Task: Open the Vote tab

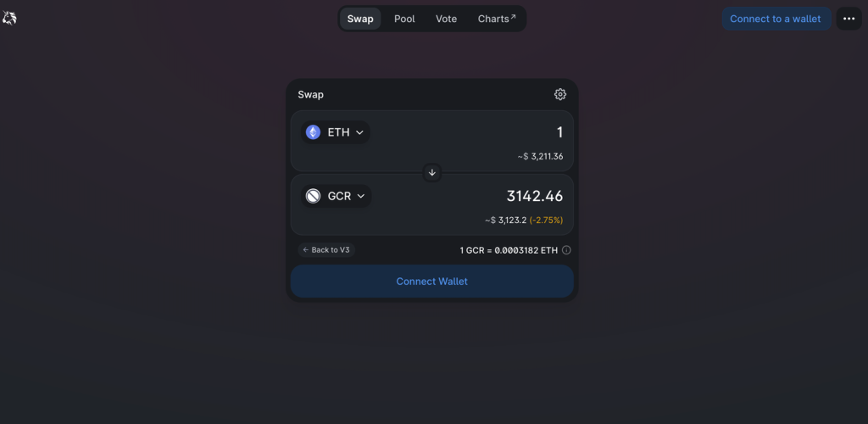Action: 446,19
